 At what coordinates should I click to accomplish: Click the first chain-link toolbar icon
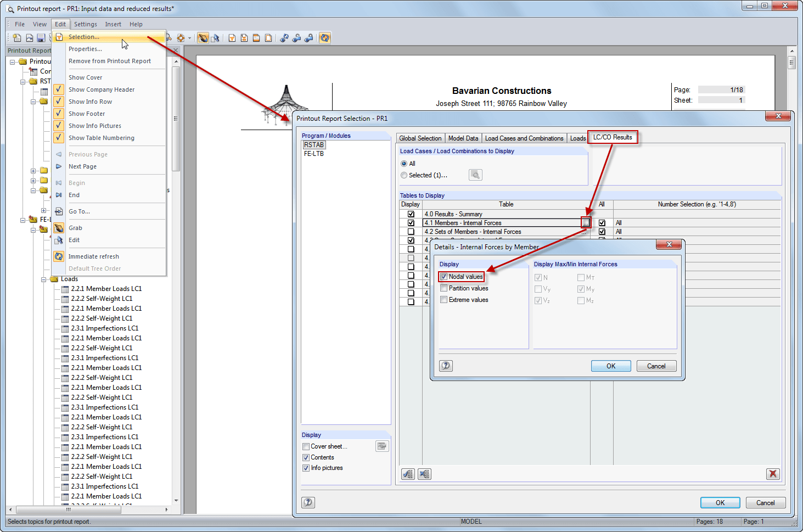pos(284,38)
